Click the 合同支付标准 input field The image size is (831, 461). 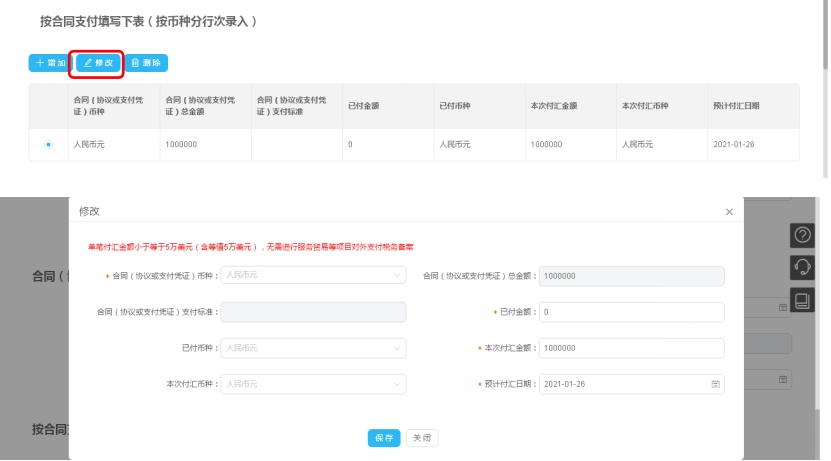(x=312, y=312)
